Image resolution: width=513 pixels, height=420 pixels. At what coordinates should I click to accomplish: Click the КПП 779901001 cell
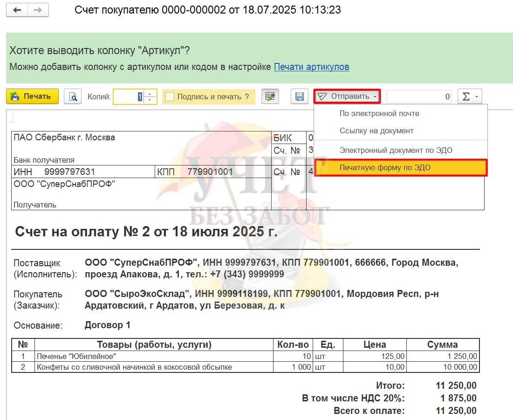click(x=213, y=172)
